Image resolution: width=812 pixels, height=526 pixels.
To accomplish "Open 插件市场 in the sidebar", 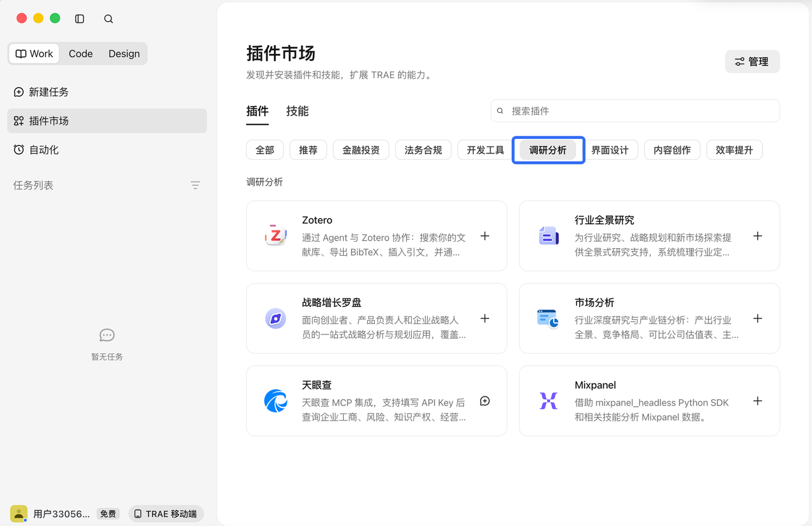I will coord(107,121).
